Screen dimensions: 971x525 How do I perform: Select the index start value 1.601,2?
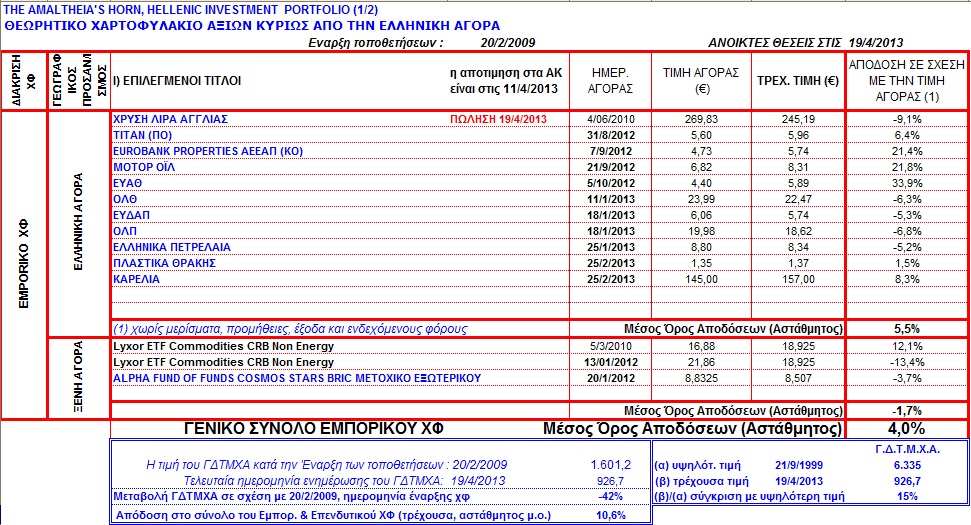(x=611, y=464)
